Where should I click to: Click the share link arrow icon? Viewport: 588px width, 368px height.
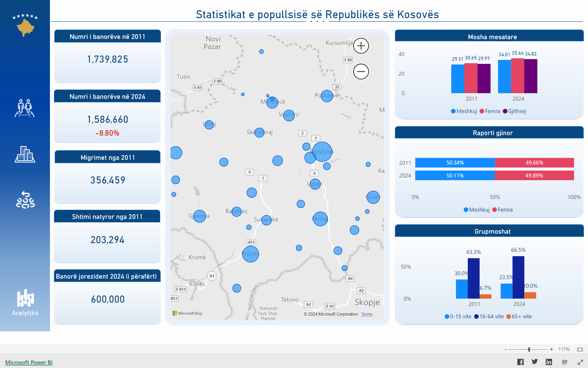(565, 362)
